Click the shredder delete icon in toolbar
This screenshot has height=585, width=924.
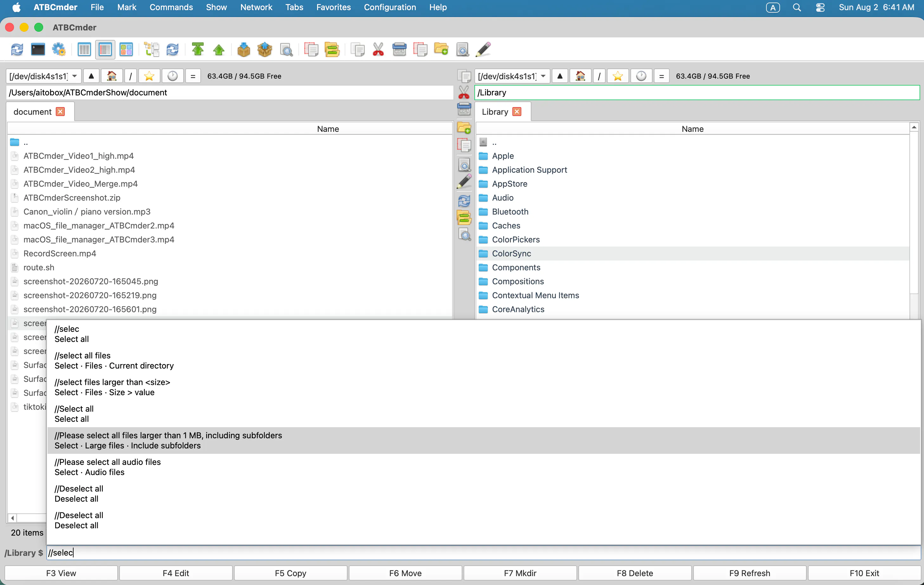[400, 50]
